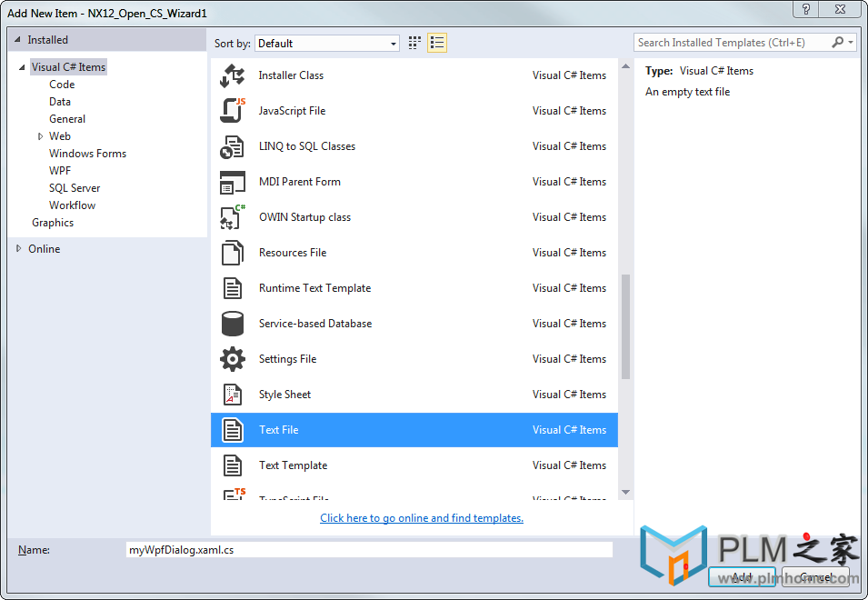Select the 'Installer Class' template name
Viewport: 868px width, 600px height.
click(291, 75)
